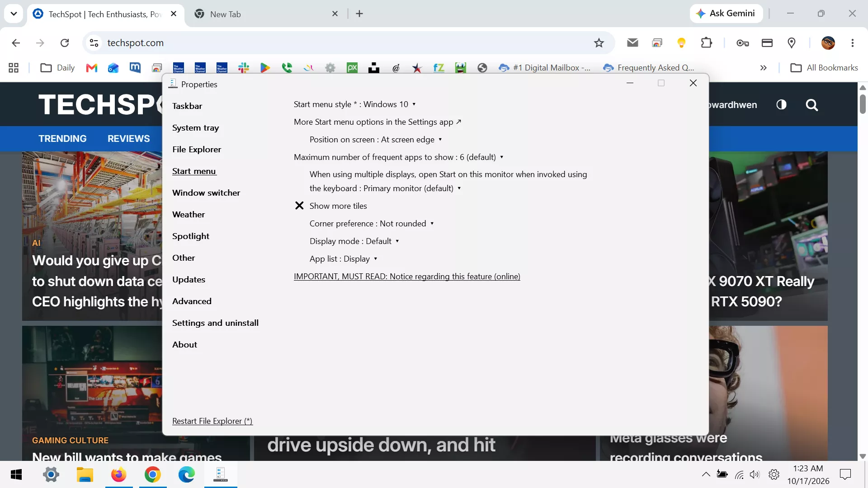
Task: Open the Display mode dropdown
Action: coord(354,241)
